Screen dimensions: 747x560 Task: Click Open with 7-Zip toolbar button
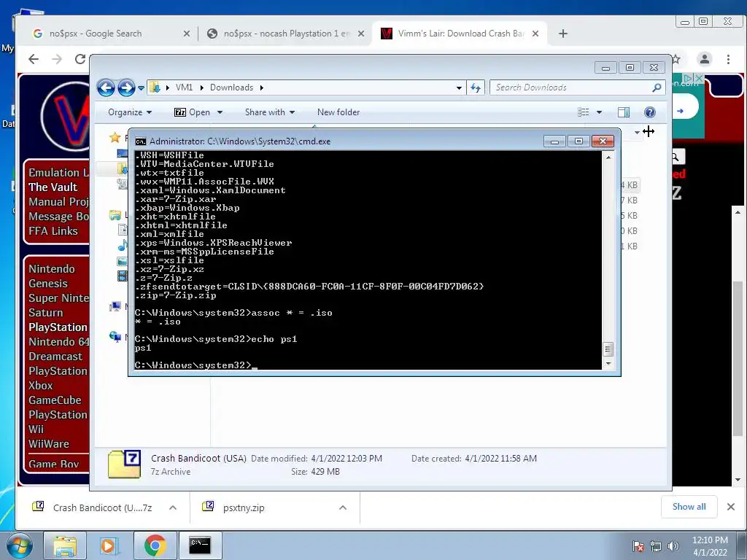[193, 112]
